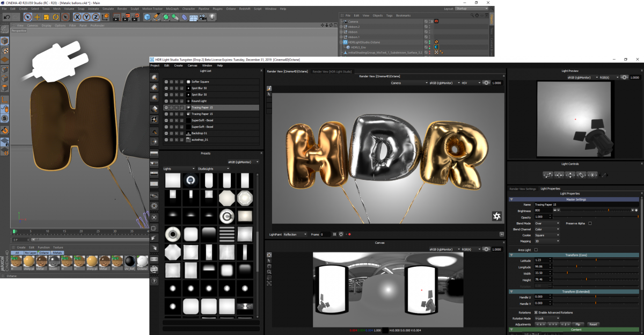The image size is (644, 335).
Task: Select the Move tool in Cinema 4D toolbar
Action: click(37, 17)
